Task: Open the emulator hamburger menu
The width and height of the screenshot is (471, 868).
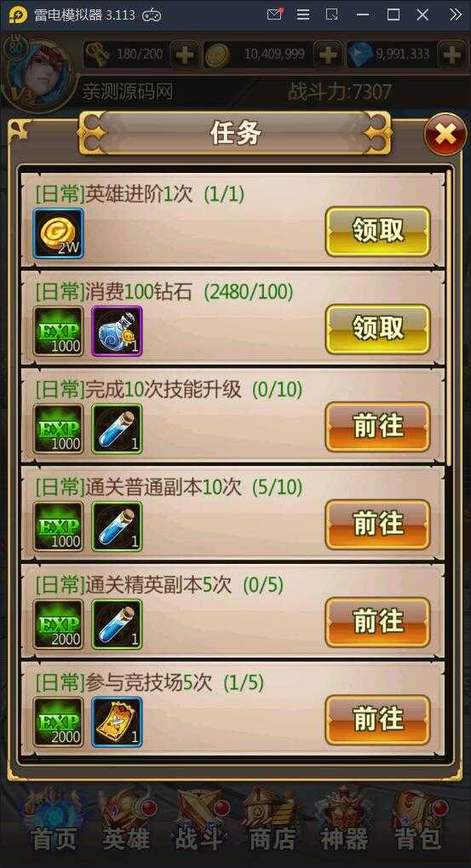Action: (x=303, y=15)
